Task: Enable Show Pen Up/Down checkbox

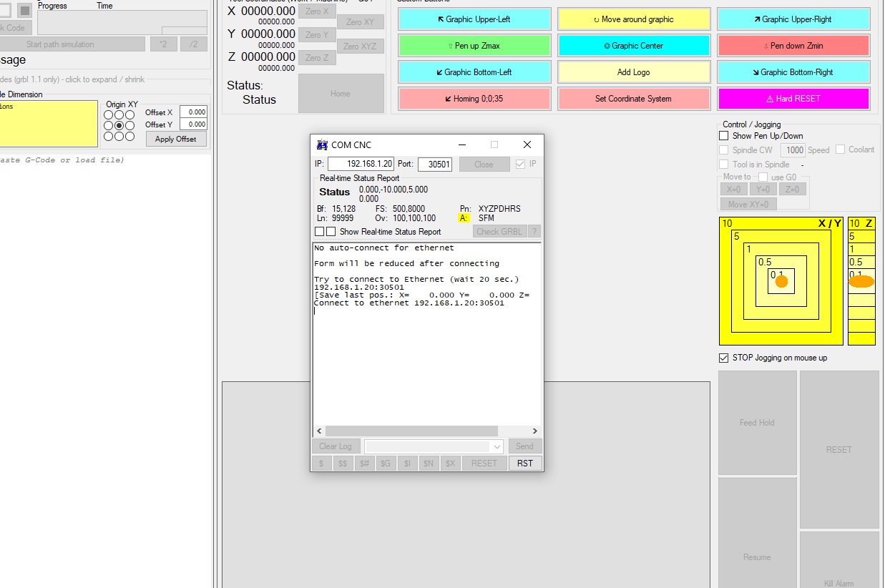Action: [x=724, y=136]
